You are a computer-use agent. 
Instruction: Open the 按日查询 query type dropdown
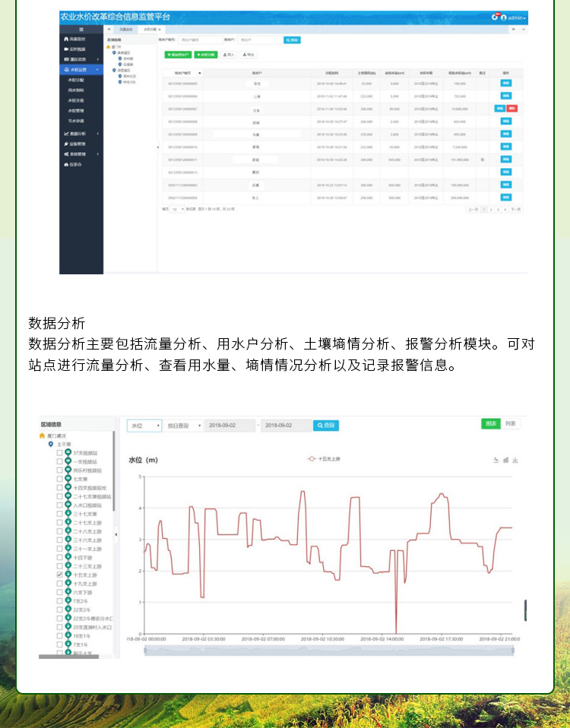[x=183, y=426]
